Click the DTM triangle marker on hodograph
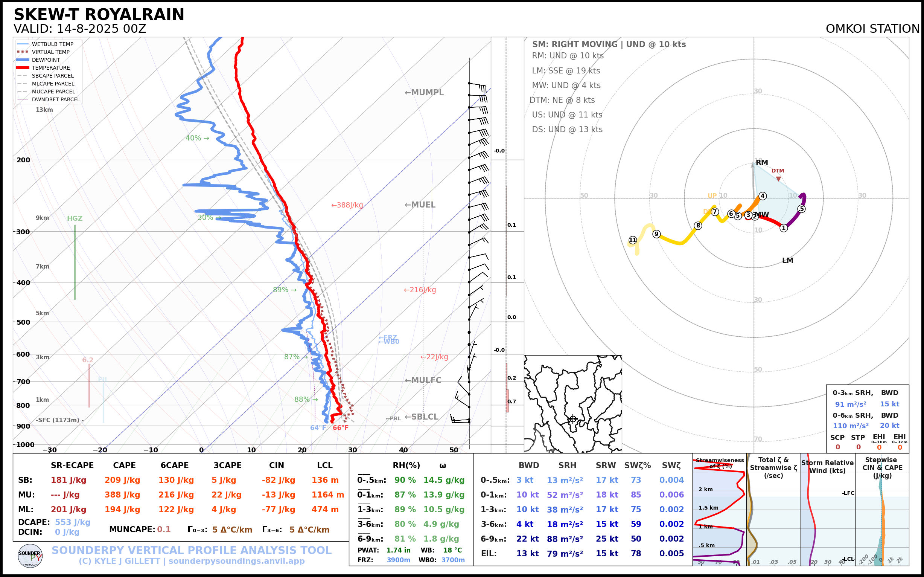This screenshot has height=577, width=924. coord(778,179)
